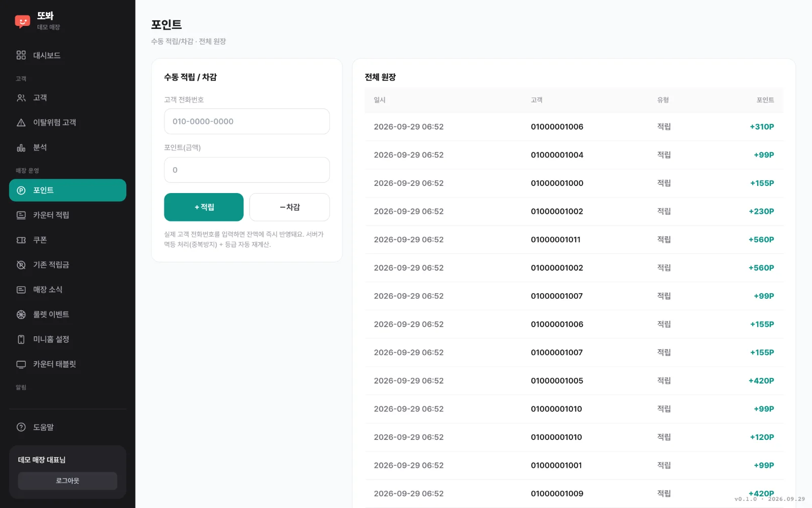Go to 이탈위험 고객 page
This screenshot has height=508, width=812.
point(67,122)
